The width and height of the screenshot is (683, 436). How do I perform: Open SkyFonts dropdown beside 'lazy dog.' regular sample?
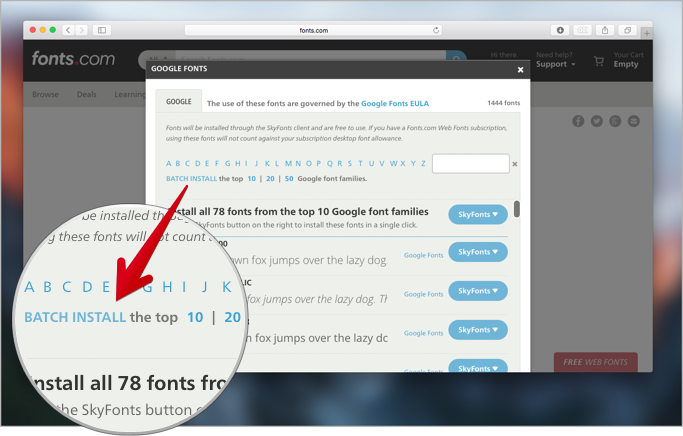(478, 252)
